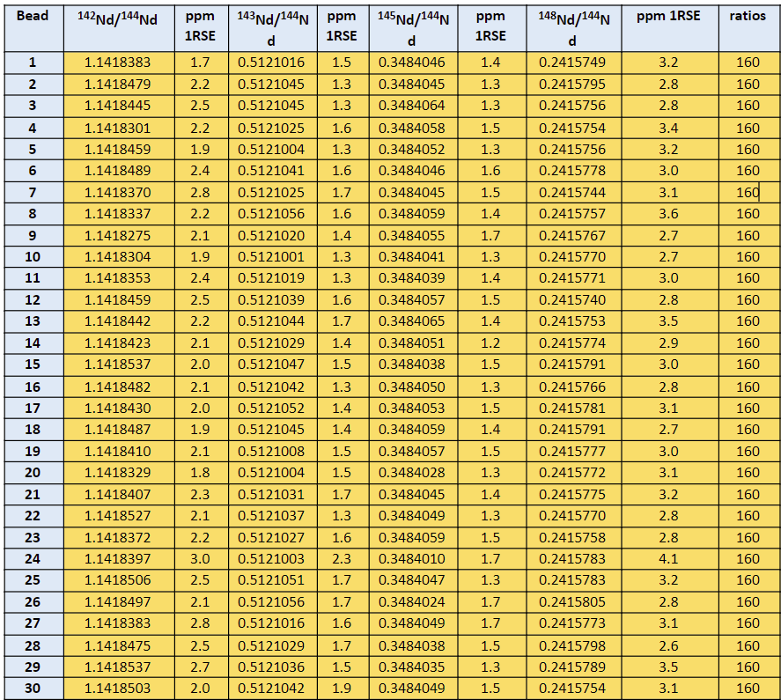
Task: Select the 145Nd/144Nd column header
Action: [414, 28]
